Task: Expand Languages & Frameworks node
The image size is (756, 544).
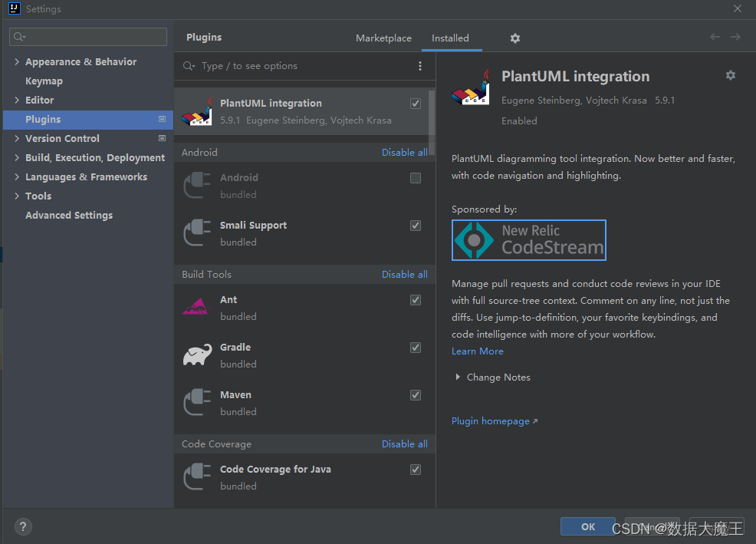Action: click(17, 176)
